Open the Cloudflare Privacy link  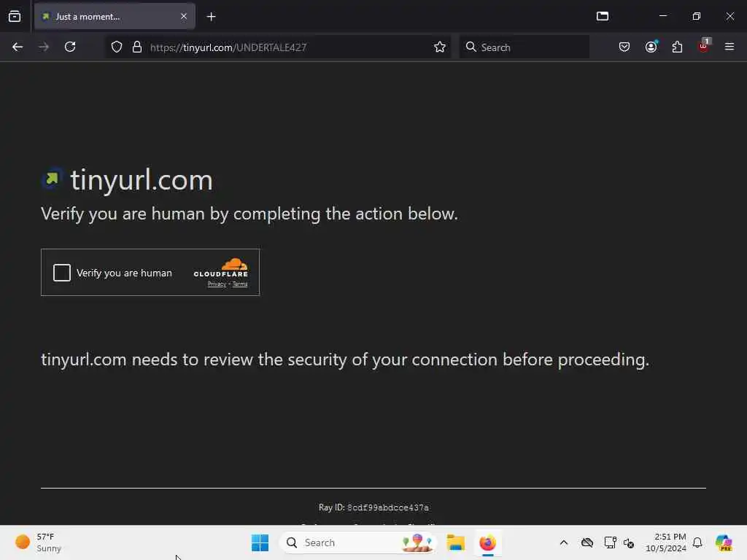[217, 284]
